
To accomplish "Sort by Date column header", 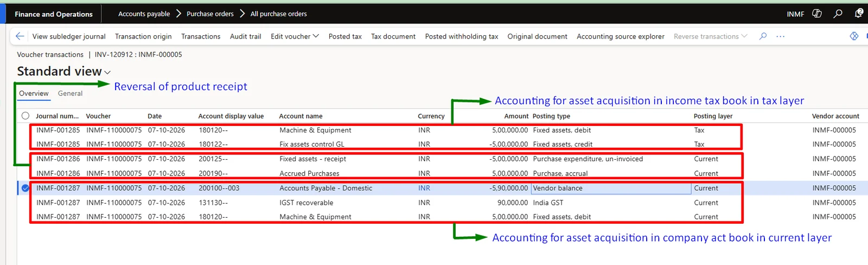I will [155, 116].
